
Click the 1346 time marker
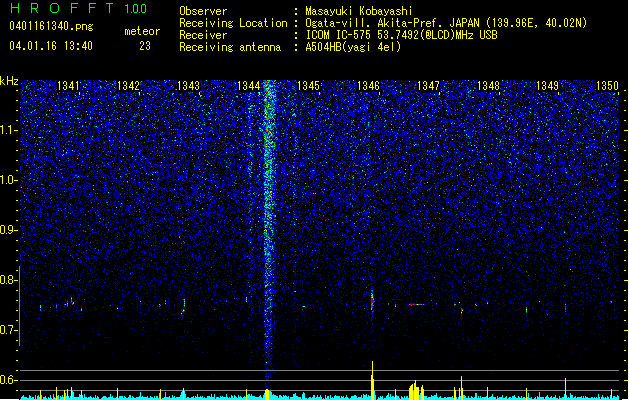[368, 86]
